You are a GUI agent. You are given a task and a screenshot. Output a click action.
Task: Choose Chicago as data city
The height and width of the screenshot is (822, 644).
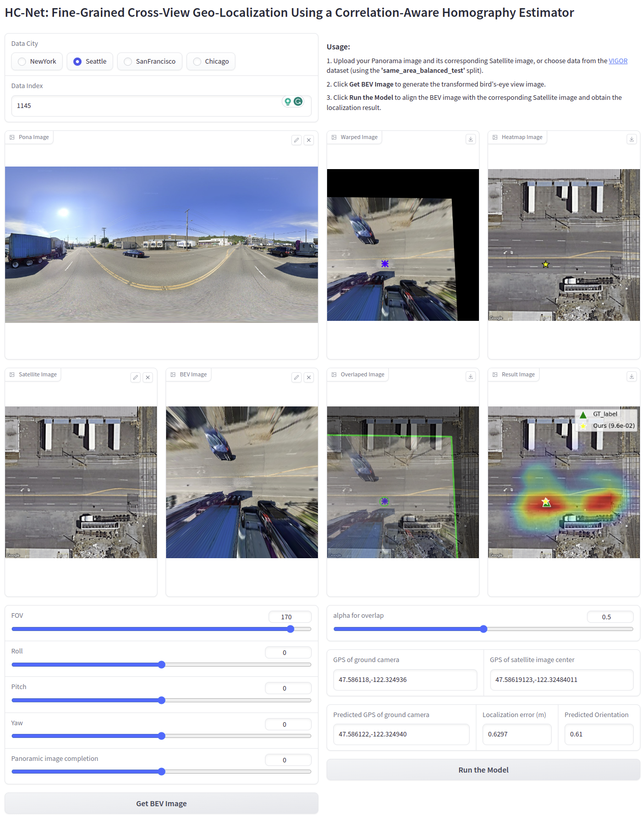211,62
